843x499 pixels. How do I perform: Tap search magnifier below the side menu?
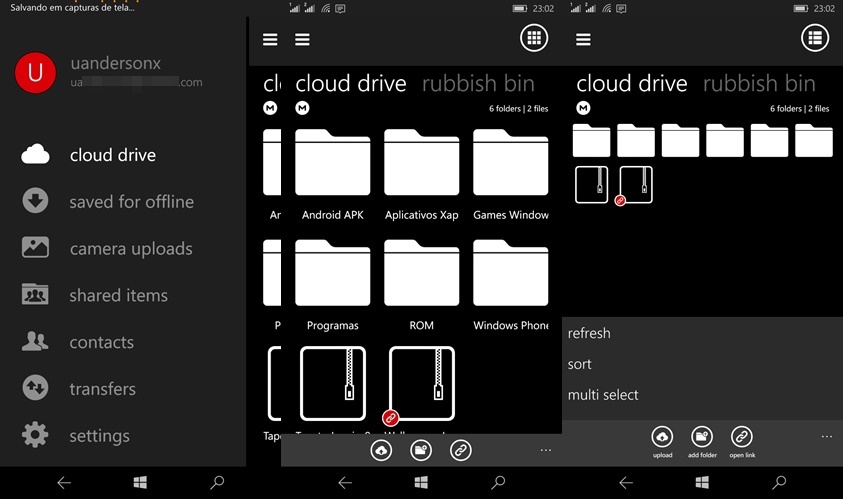pyautogui.click(x=217, y=482)
